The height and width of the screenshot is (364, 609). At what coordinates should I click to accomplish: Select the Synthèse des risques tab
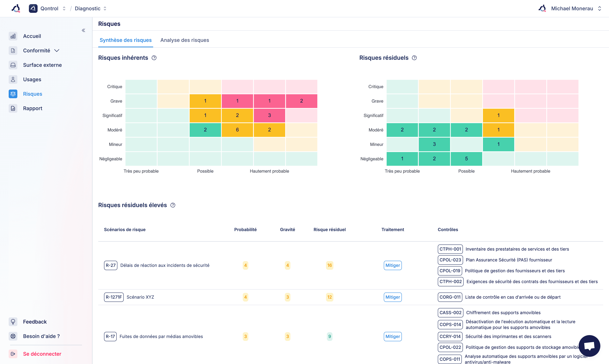[126, 40]
